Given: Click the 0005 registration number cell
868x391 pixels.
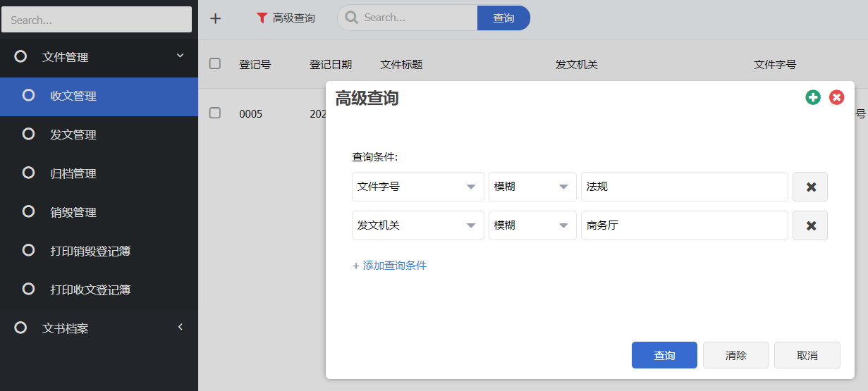Looking at the screenshot, I should [x=250, y=113].
